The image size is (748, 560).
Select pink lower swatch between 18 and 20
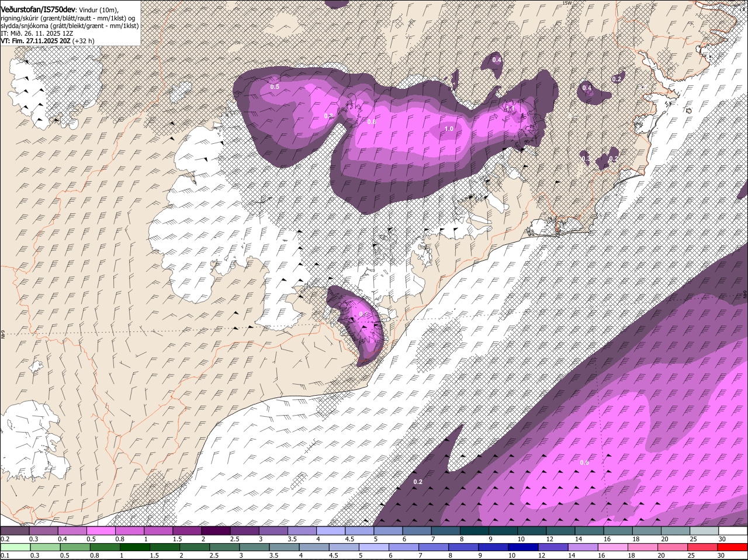tap(643, 548)
